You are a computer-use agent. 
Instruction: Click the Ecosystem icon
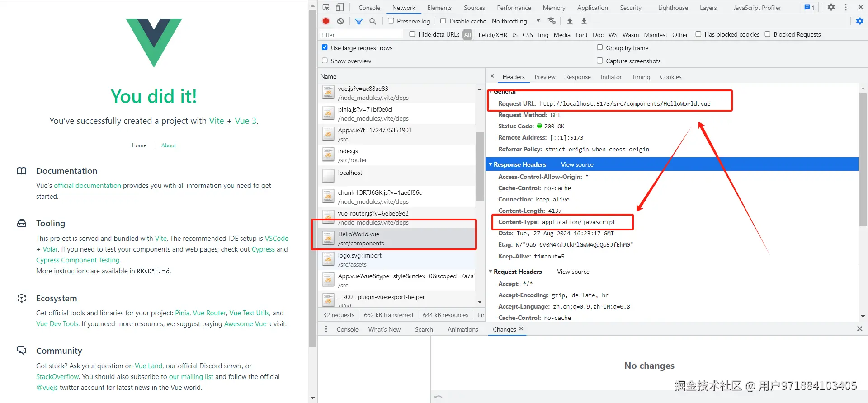click(22, 298)
